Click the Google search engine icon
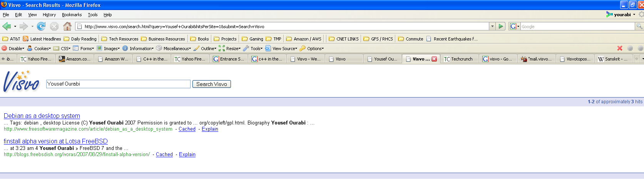 pos(513,26)
